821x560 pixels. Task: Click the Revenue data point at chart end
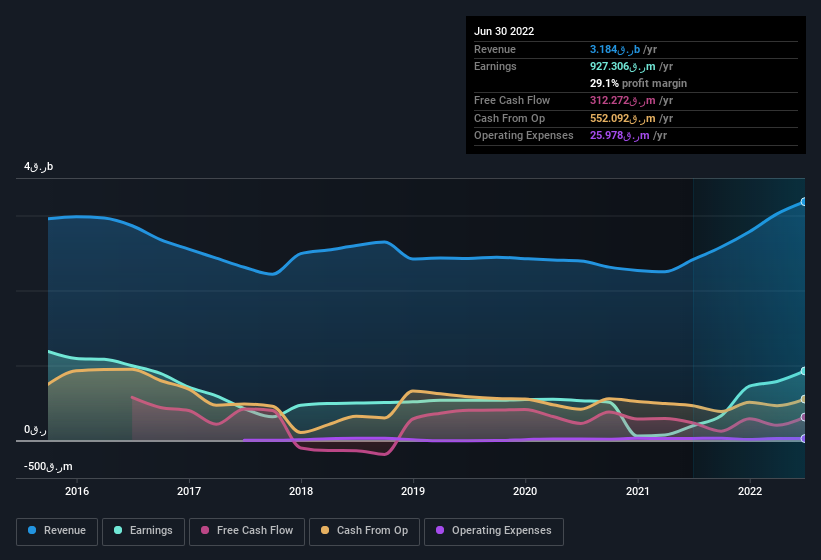tap(804, 202)
